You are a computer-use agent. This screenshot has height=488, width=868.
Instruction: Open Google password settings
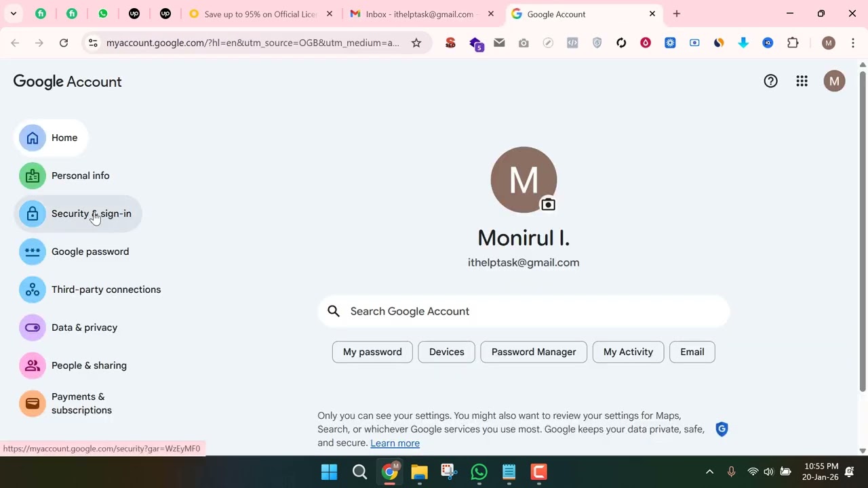(x=74, y=251)
